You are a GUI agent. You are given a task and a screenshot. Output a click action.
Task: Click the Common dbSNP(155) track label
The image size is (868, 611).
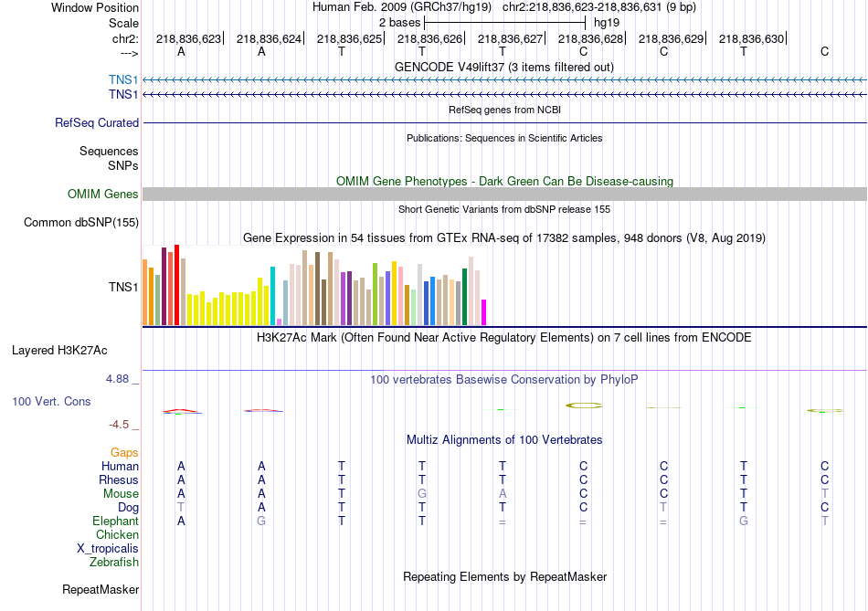click(81, 223)
